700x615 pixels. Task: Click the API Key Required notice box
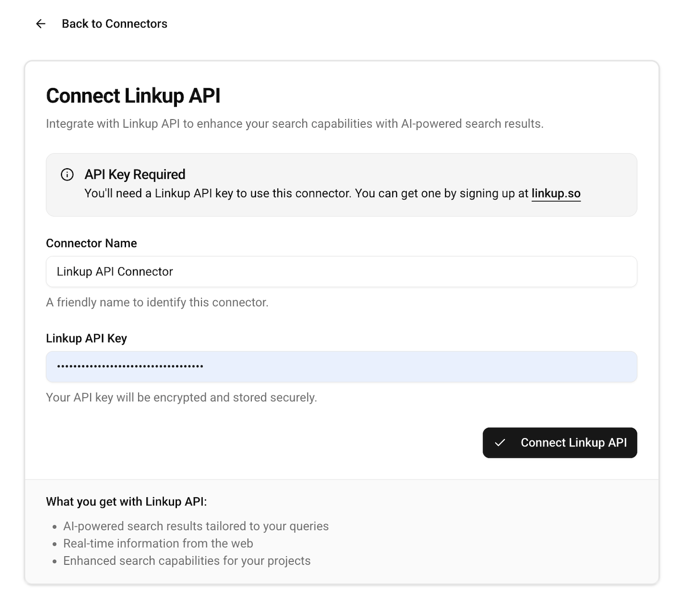[x=341, y=185]
